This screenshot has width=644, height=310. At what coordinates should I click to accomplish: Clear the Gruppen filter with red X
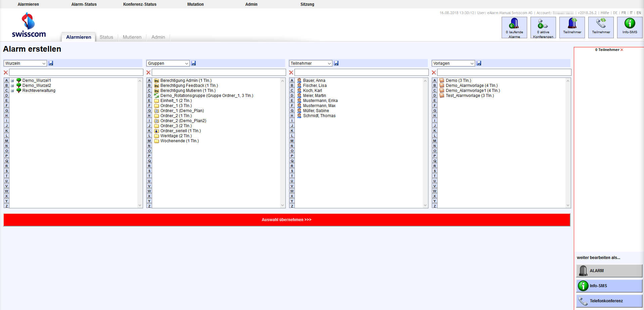(x=148, y=72)
